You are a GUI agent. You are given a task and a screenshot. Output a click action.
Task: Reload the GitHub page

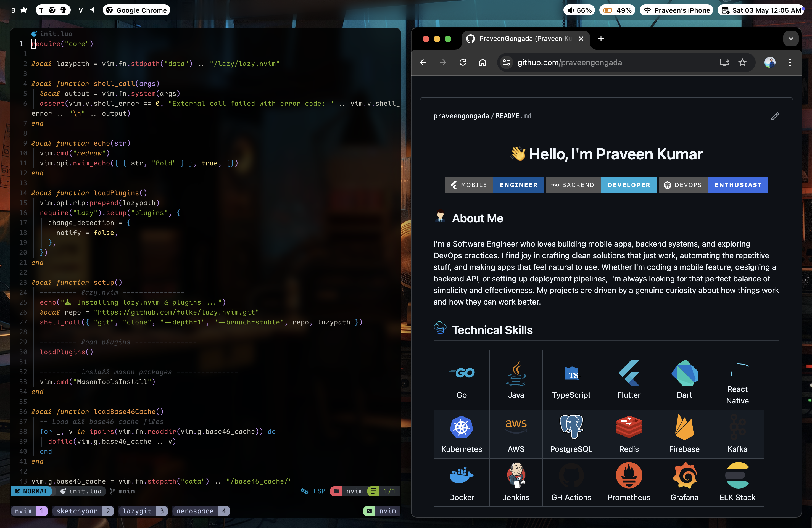[x=463, y=62]
